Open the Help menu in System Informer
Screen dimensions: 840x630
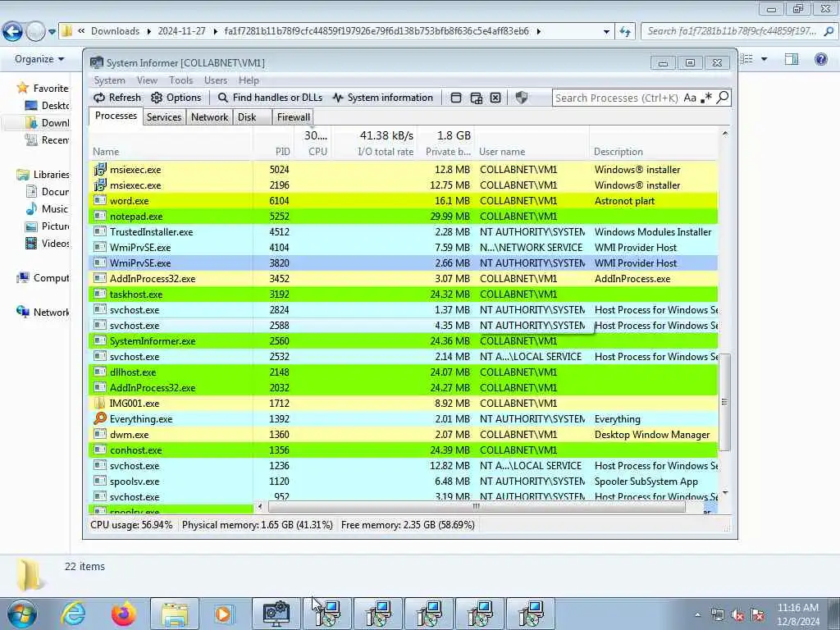249,80
